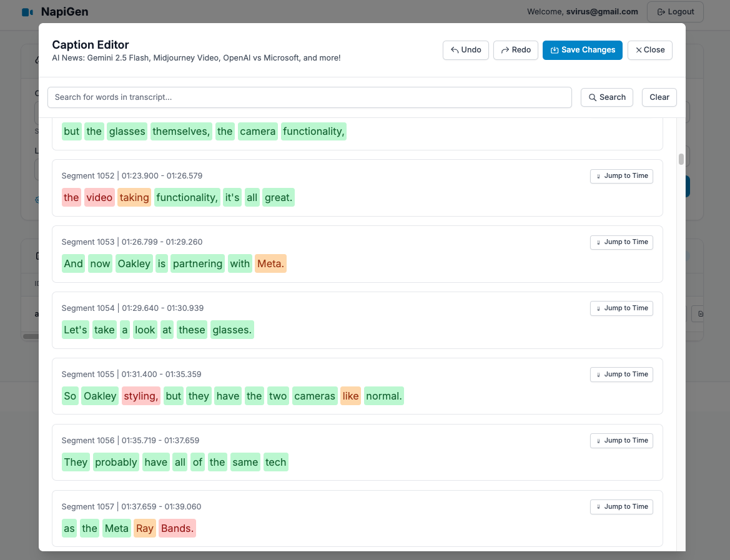Select the orange word "taking" in Segment 1052
The width and height of the screenshot is (730, 560).
tap(134, 198)
